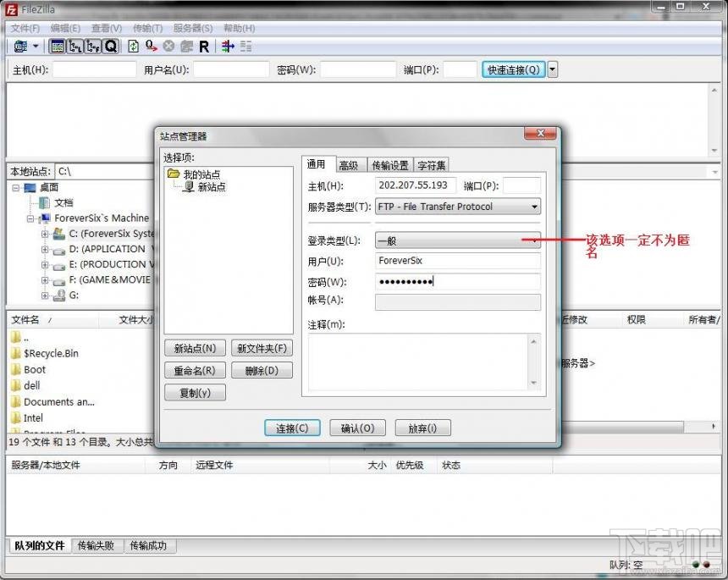Screen dimensions: 728x580
Task: Expand the D: (APPLICATION) drive node
Action: [x=45, y=250]
